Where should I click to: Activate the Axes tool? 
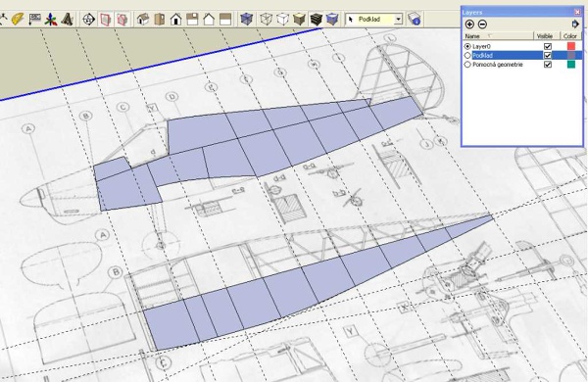pos(51,19)
